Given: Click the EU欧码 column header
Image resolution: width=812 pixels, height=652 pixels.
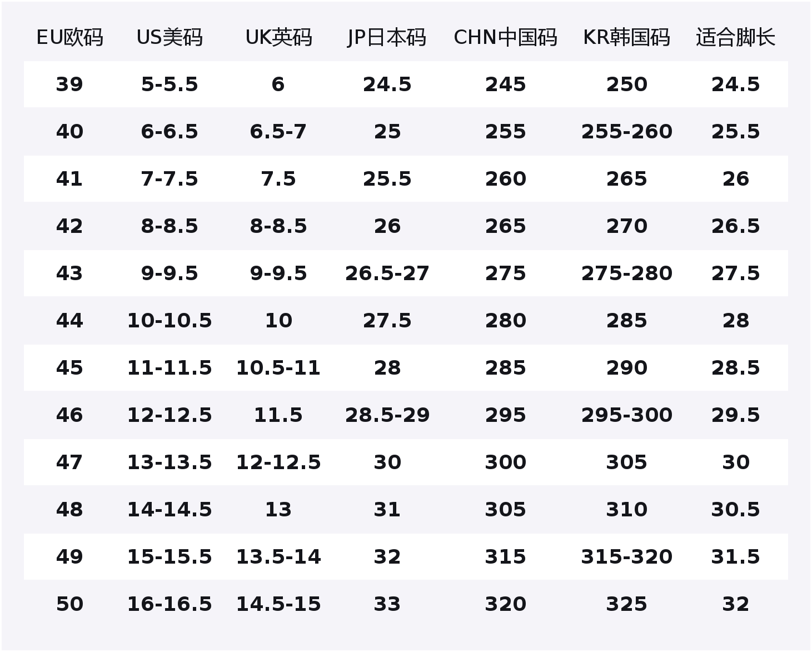Looking at the screenshot, I should (x=69, y=38).
